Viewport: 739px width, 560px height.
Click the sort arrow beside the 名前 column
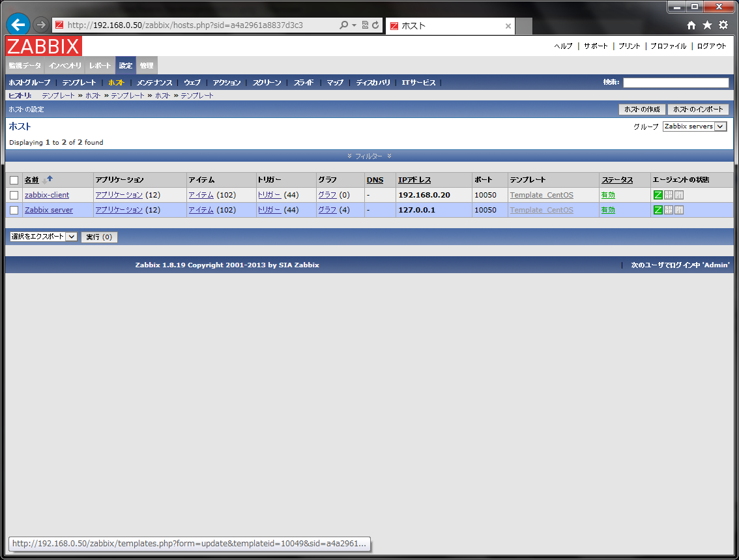(47, 179)
